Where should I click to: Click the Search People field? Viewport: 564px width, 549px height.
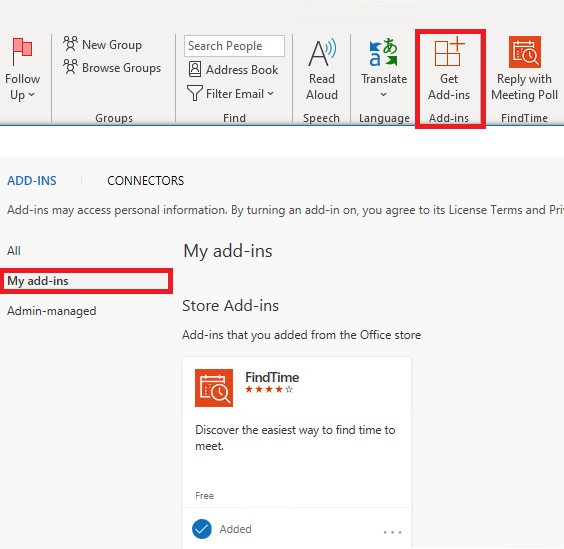234,46
